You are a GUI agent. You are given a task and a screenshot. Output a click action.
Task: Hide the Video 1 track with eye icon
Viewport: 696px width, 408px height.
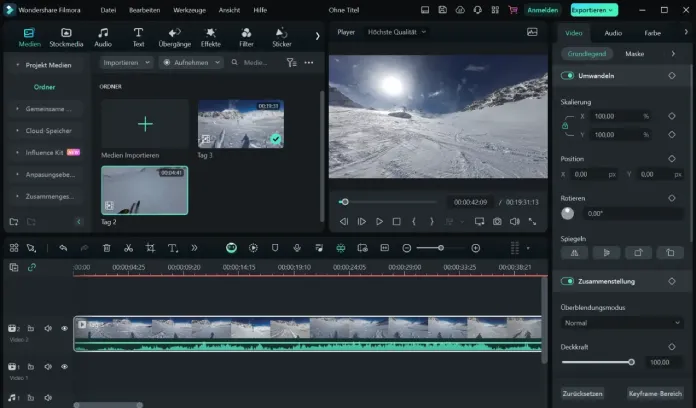click(64, 367)
